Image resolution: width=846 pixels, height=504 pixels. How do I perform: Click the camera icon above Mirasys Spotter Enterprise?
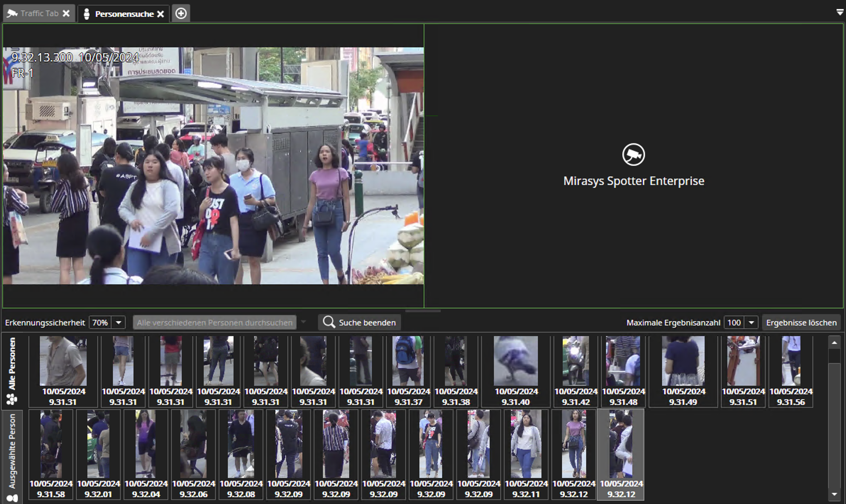(633, 154)
